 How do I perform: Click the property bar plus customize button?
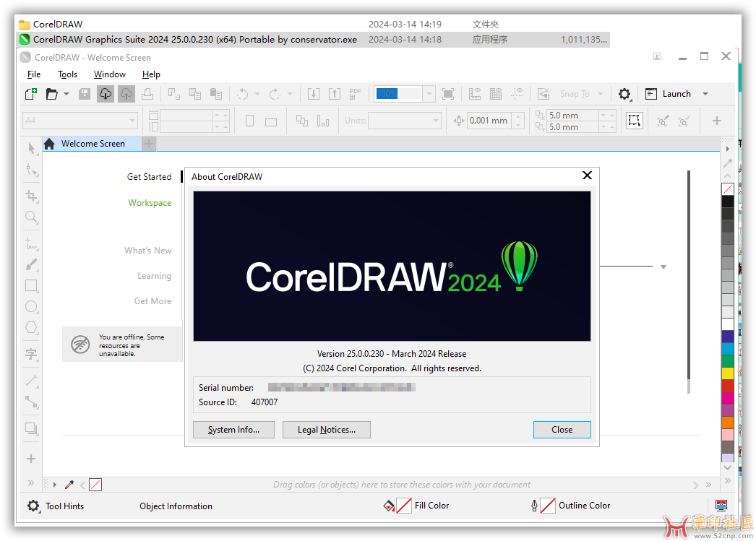tap(717, 121)
